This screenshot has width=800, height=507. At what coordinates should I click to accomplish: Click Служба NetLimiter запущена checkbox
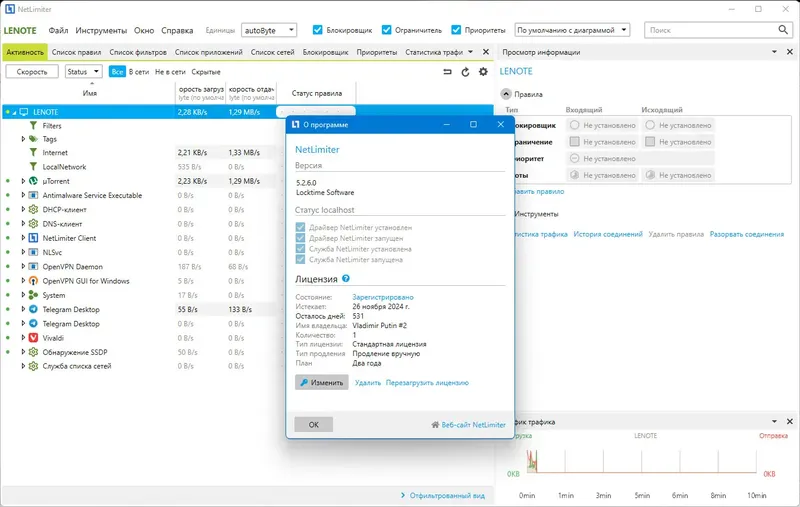click(300, 260)
